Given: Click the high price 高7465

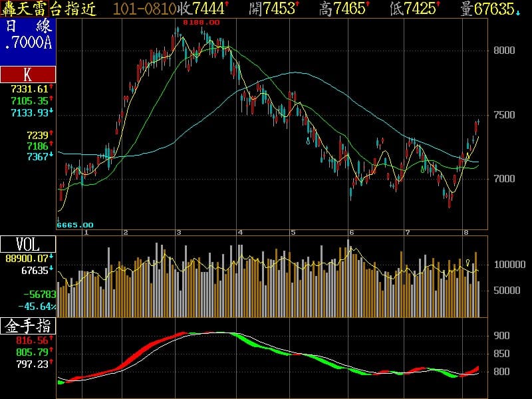Looking at the screenshot, I should (344, 9).
